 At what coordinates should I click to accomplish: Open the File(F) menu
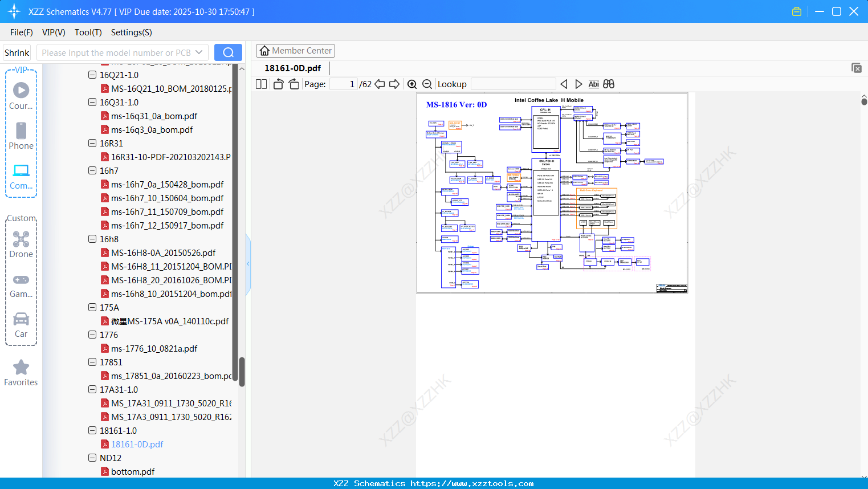22,32
